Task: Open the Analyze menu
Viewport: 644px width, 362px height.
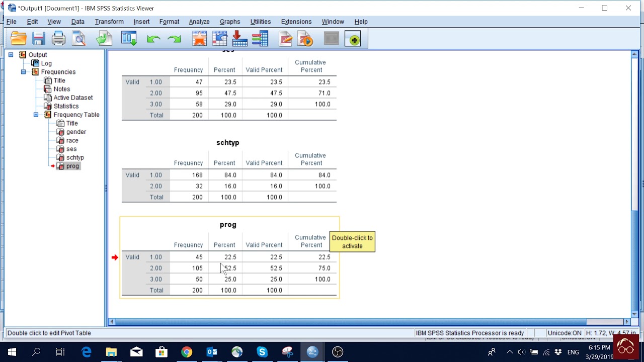Action: point(199,22)
